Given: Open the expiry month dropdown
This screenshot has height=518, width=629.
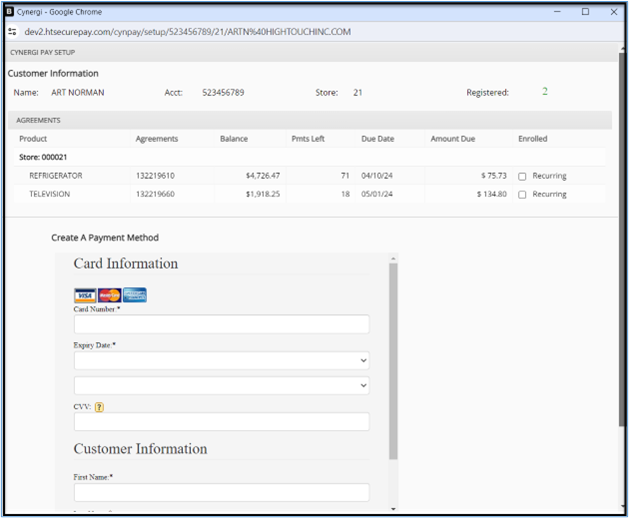Looking at the screenshot, I should point(221,360).
